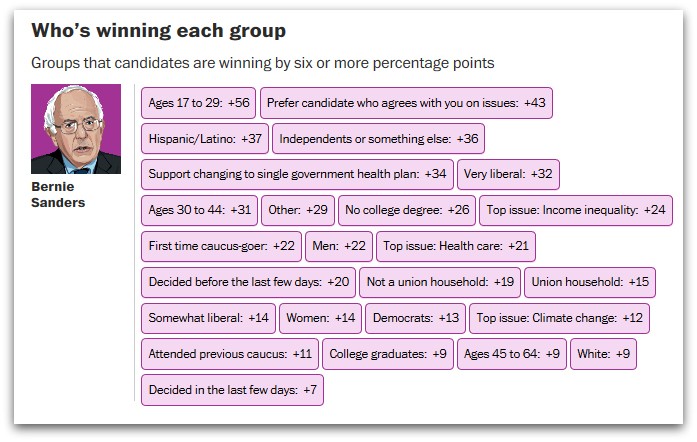
Task: Select the 'Men: +22' tag
Action: tap(341, 246)
